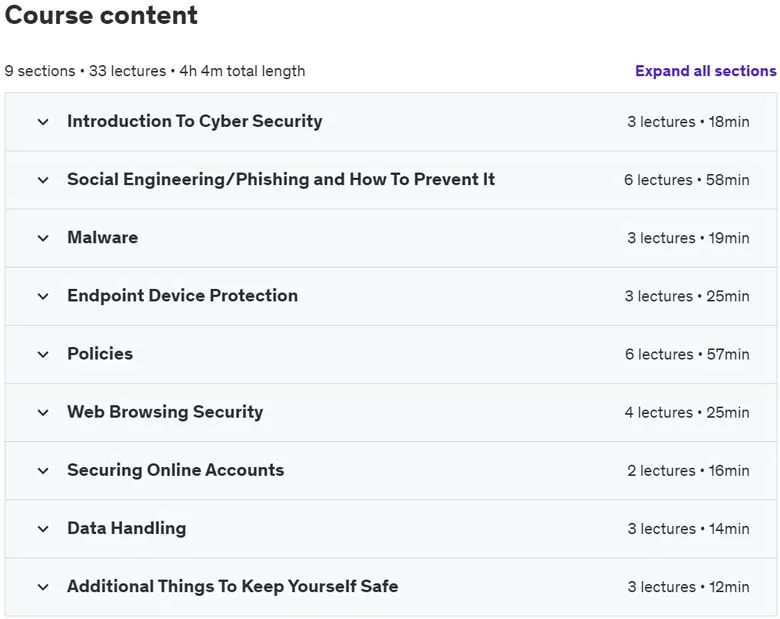Select the Introduction To Cyber Security title
The width and height of the screenshot is (780, 619).
pos(195,121)
